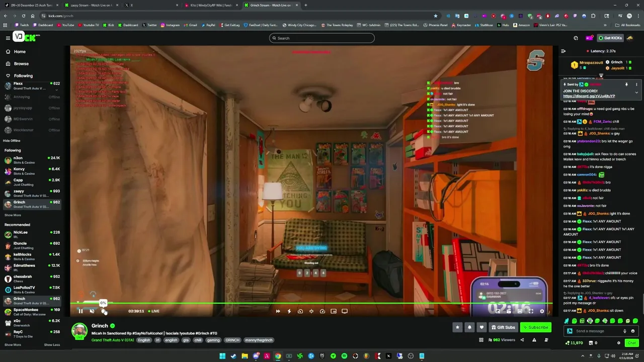The image size is (644, 362).
Task: Click the Grand Theft Auto V (GTA) category link
Action: point(113,340)
